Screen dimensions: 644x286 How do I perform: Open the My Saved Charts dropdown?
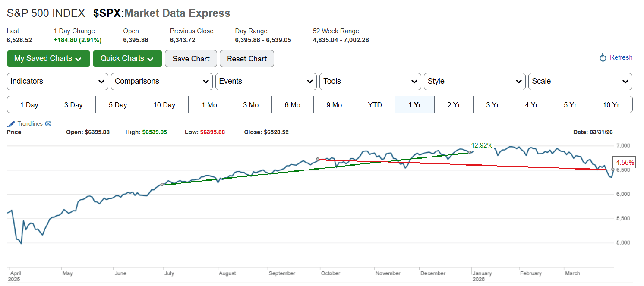(48, 59)
